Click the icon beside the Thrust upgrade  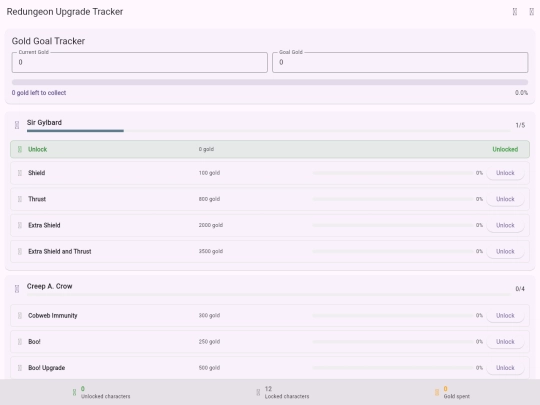coord(20,199)
